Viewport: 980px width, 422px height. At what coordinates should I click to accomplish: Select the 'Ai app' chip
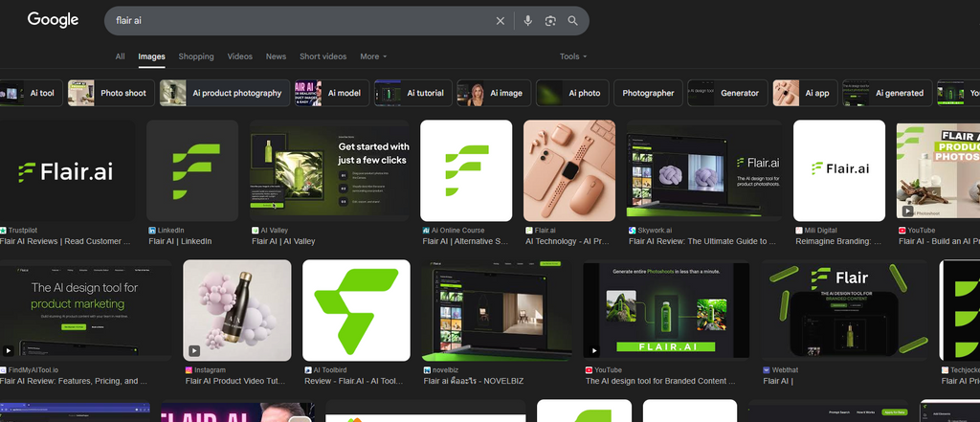pyautogui.click(x=805, y=93)
